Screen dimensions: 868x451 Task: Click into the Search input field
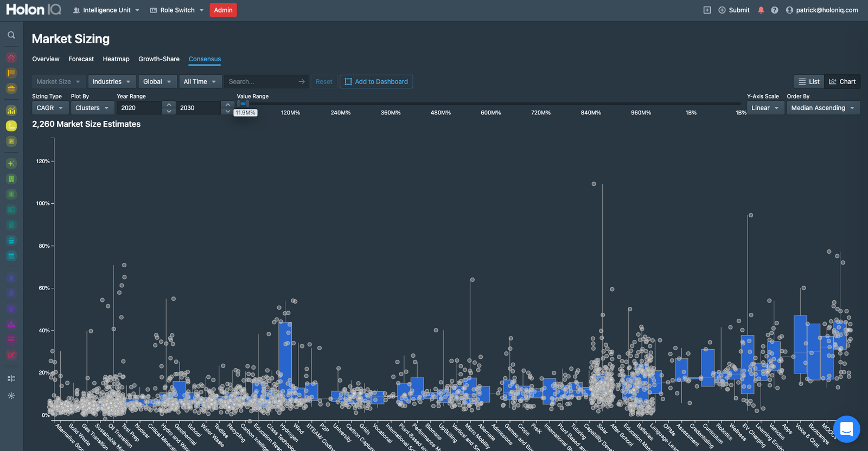tap(260, 82)
